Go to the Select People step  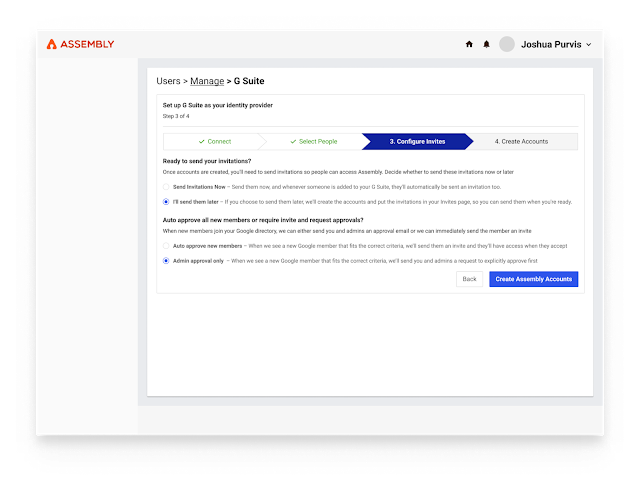pos(313,142)
